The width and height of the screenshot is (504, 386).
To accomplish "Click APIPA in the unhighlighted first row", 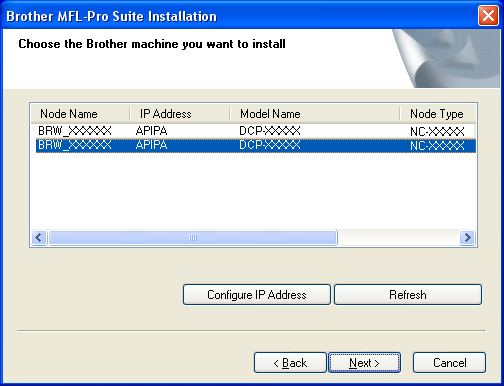I will click(151, 131).
